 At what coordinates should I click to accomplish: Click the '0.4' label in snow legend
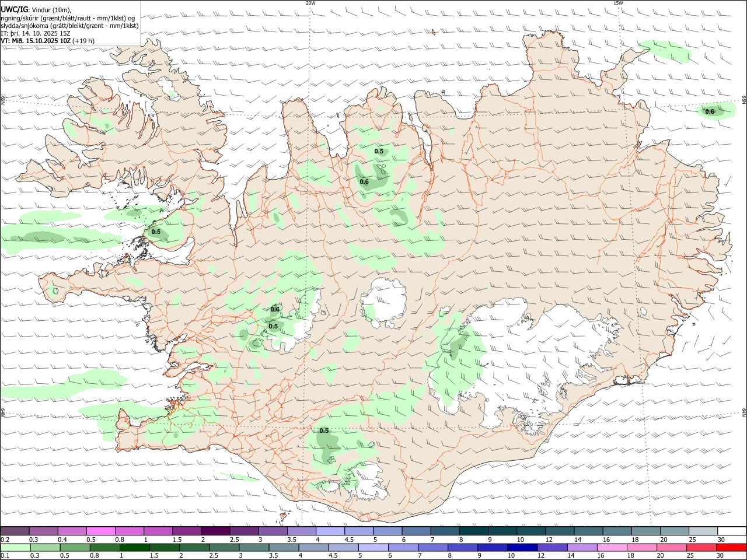(x=62, y=540)
